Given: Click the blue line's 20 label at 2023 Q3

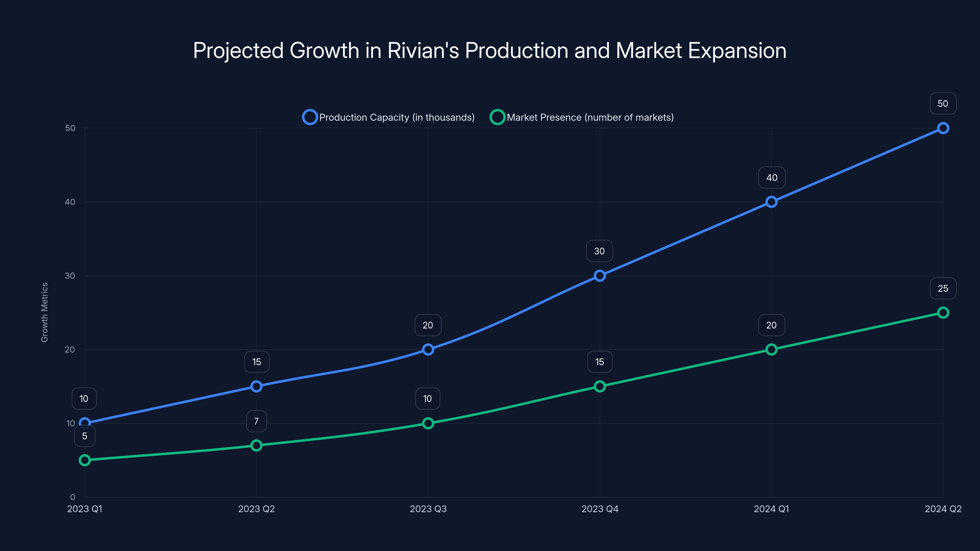Looking at the screenshot, I should [428, 325].
